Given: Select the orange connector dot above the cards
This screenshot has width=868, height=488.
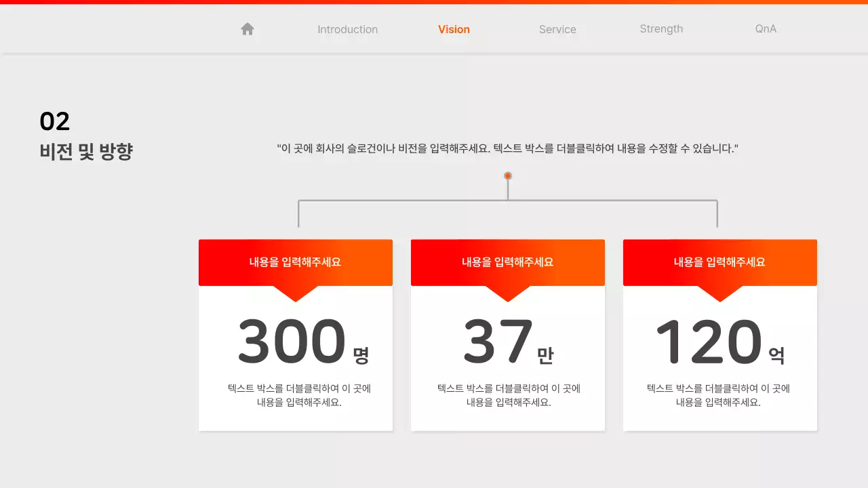Looking at the screenshot, I should coord(507,175).
